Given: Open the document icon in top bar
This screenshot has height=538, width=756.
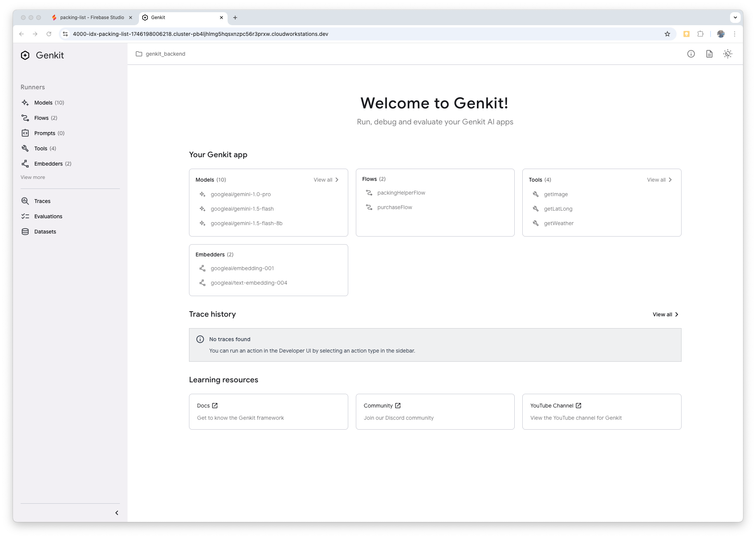Looking at the screenshot, I should tap(709, 54).
